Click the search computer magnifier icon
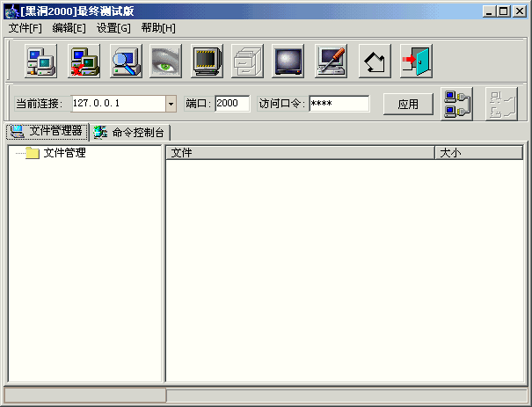 click(125, 62)
